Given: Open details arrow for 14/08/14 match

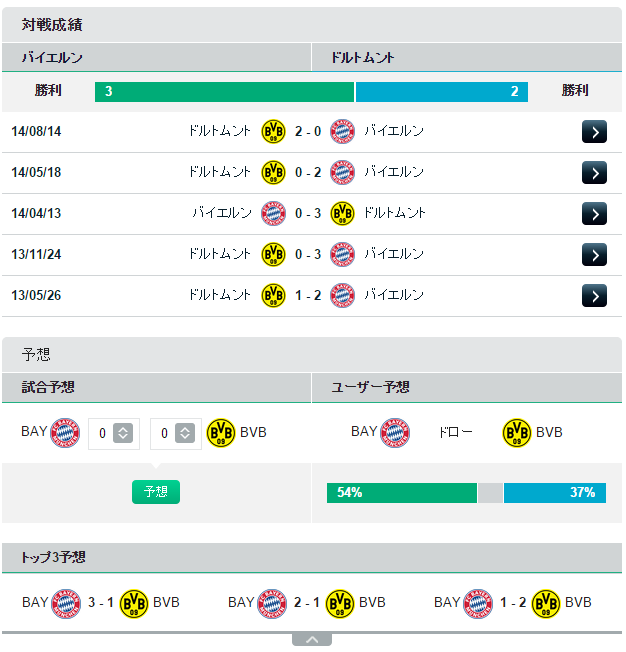Looking at the screenshot, I should (596, 132).
